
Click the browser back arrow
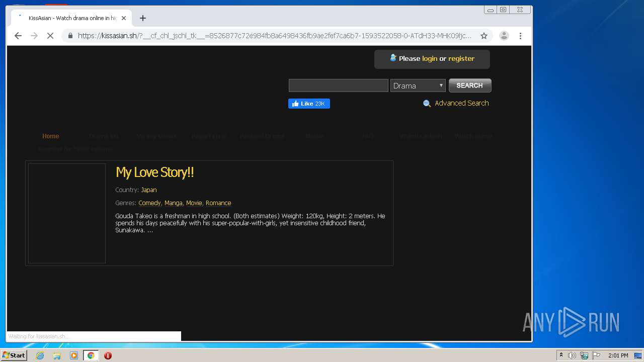[18, 36]
